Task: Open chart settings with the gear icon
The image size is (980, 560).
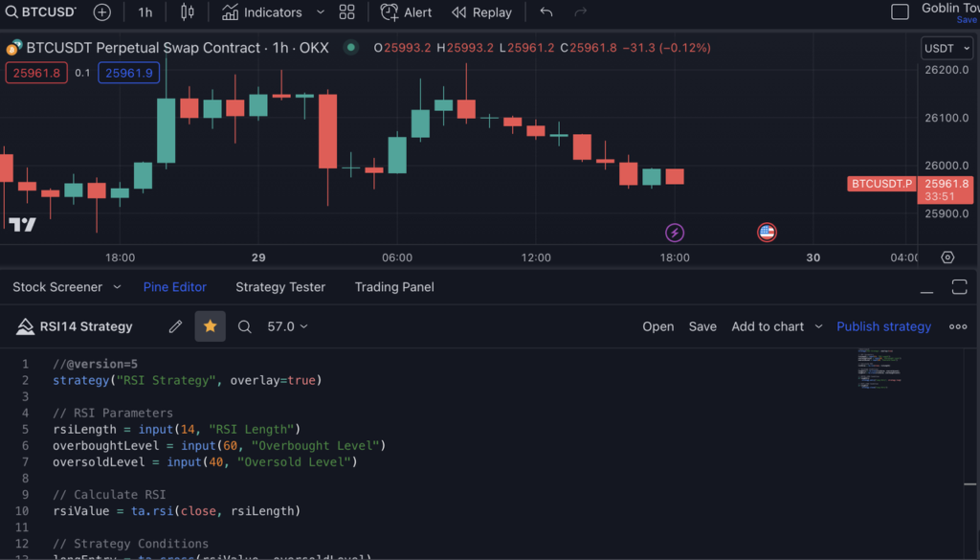Action: point(947,257)
